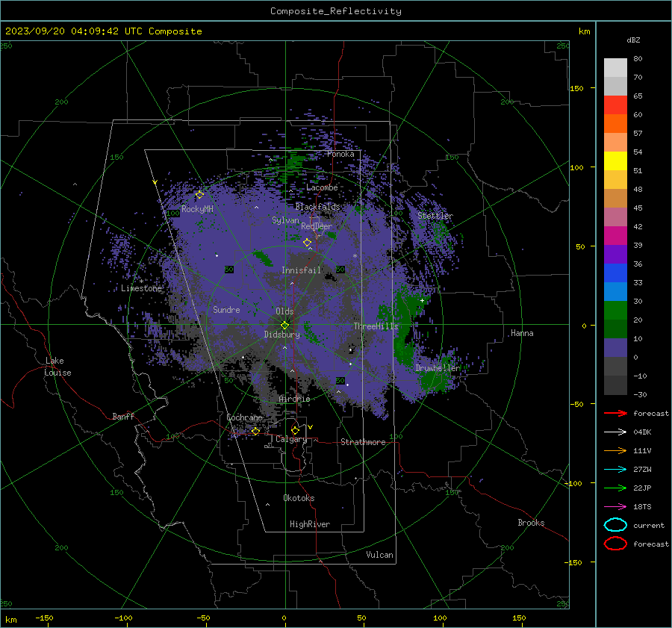Click the Innisfail label

301,270
